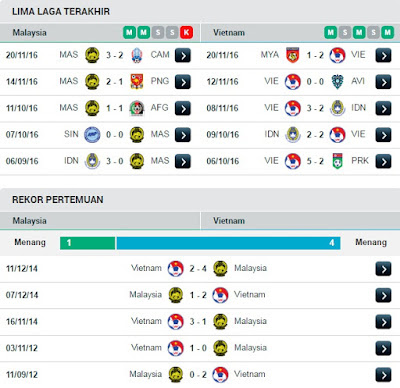Click arrow beside VIE 5-2 PRK match
The image size is (400, 388).
tap(383, 162)
